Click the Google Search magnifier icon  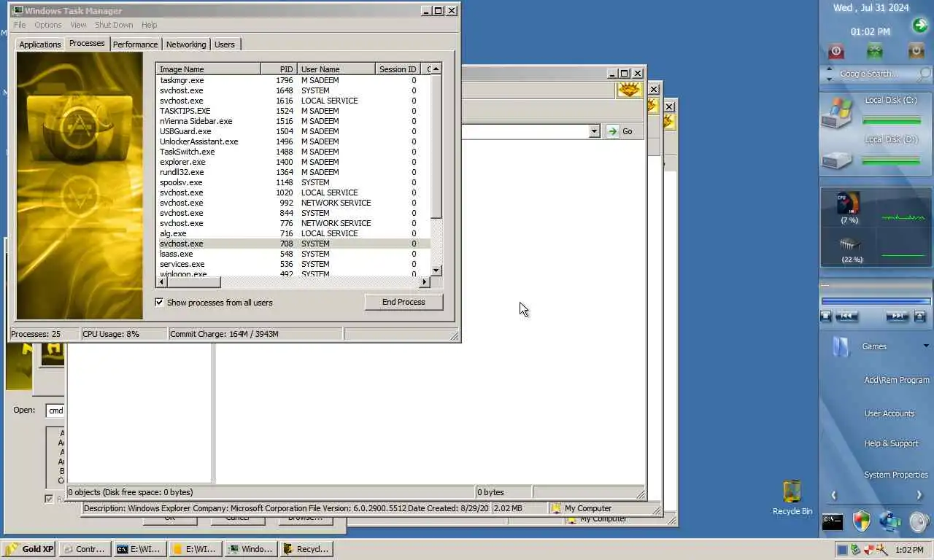925,74
